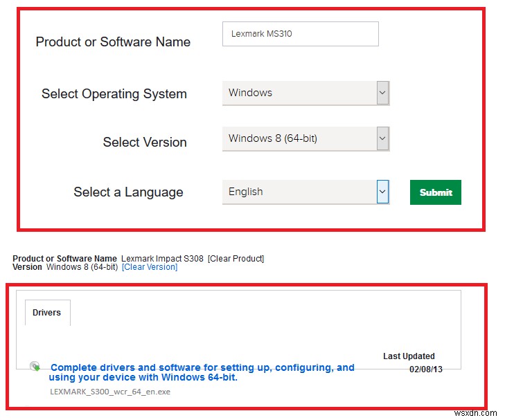Open the Select Operating System dropdown

tap(305, 93)
